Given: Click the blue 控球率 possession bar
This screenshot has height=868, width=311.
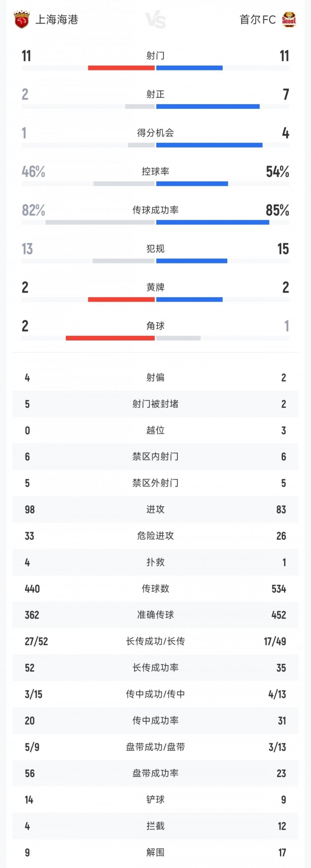Looking at the screenshot, I should pyautogui.click(x=192, y=184).
